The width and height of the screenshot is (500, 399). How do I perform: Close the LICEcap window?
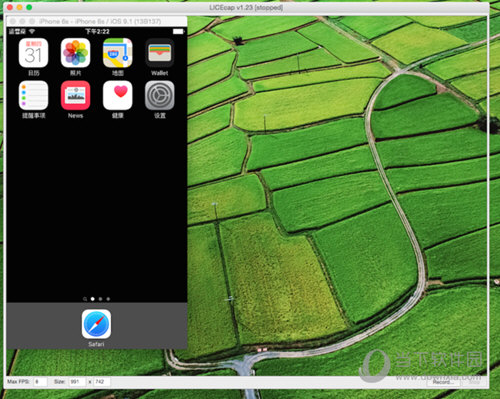(x=10, y=7)
